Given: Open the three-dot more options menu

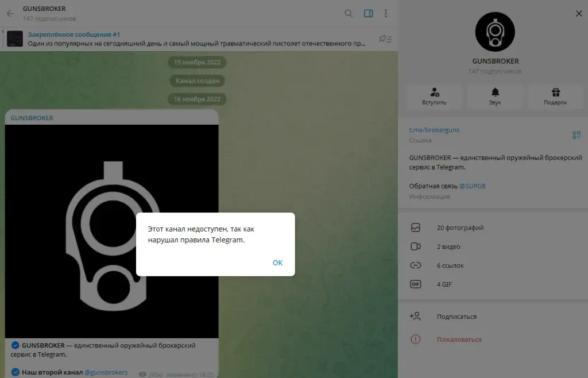Looking at the screenshot, I should click(386, 14).
